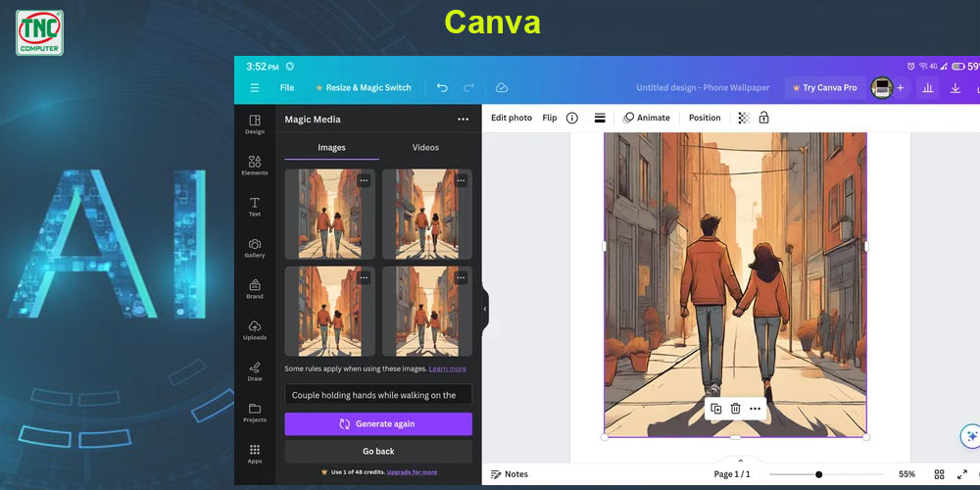This screenshot has height=490, width=980.
Task: Select the Draw tool in sidebar
Action: 255,371
